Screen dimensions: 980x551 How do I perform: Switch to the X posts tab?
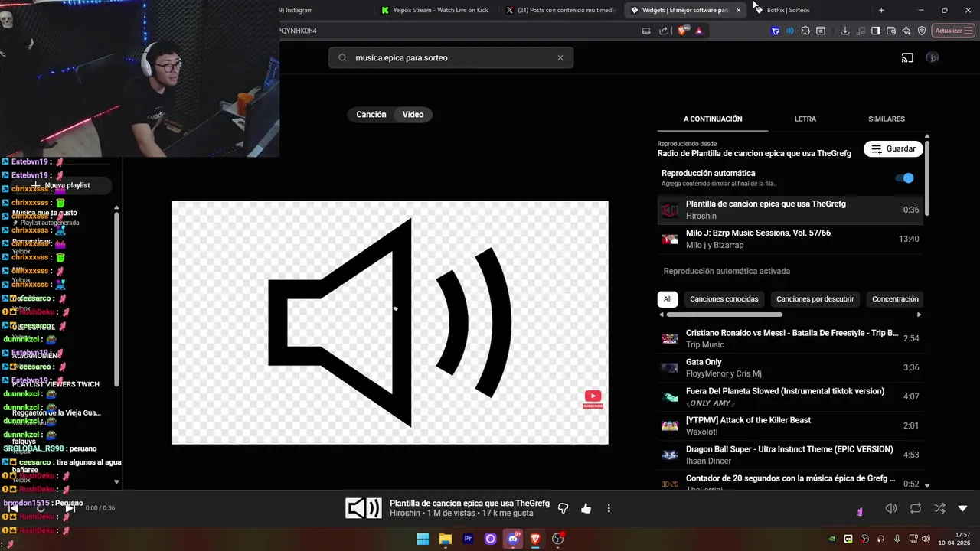pos(560,10)
